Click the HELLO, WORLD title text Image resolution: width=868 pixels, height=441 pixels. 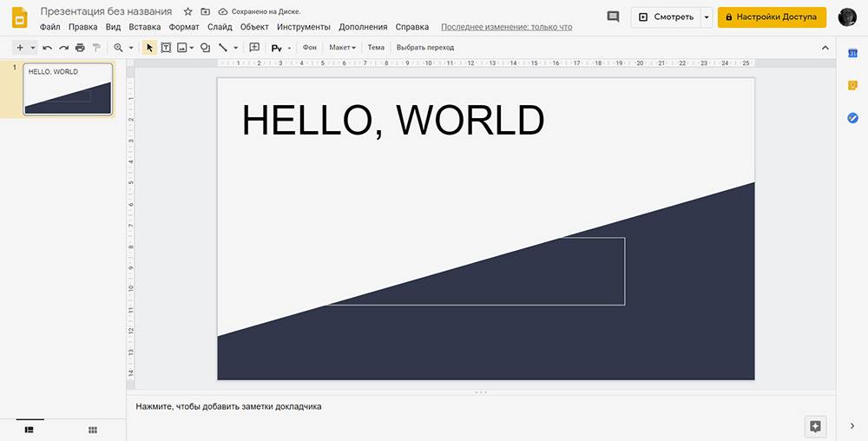[x=393, y=120]
